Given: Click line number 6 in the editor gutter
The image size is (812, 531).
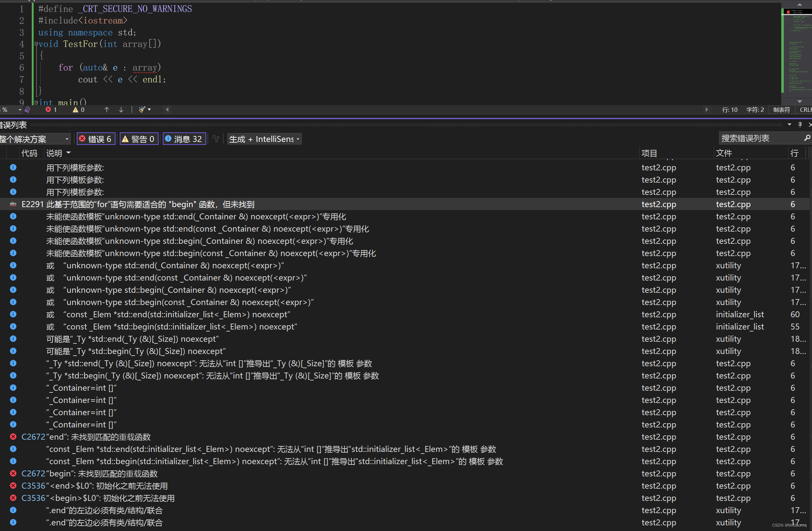Looking at the screenshot, I should 22,67.
